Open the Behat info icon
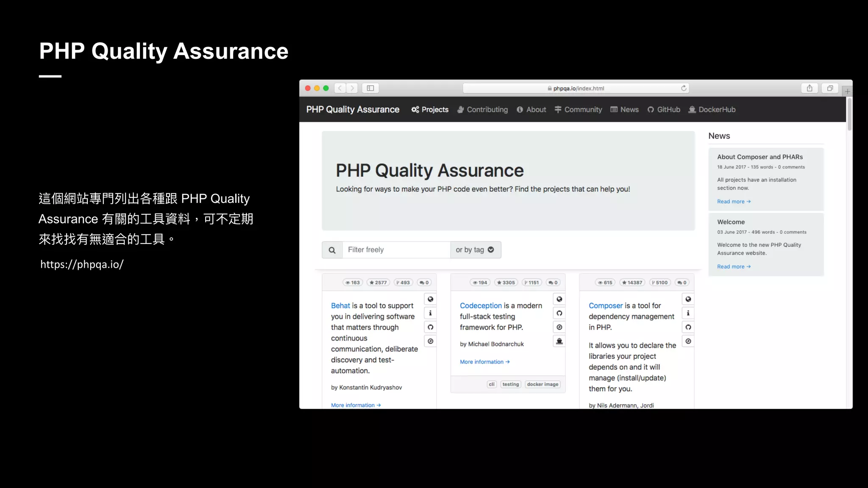The width and height of the screenshot is (868, 488). click(430, 313)
